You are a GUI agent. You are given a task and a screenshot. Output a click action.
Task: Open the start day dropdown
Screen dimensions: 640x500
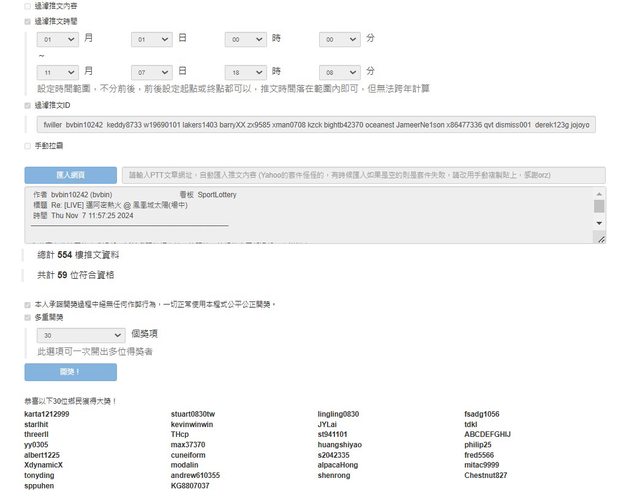click(x=151, y=39)
